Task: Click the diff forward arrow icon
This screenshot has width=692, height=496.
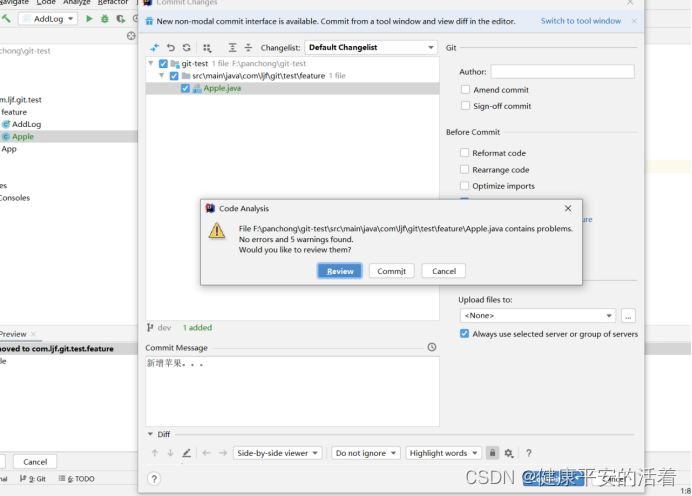Action: [x=223, y=453]
